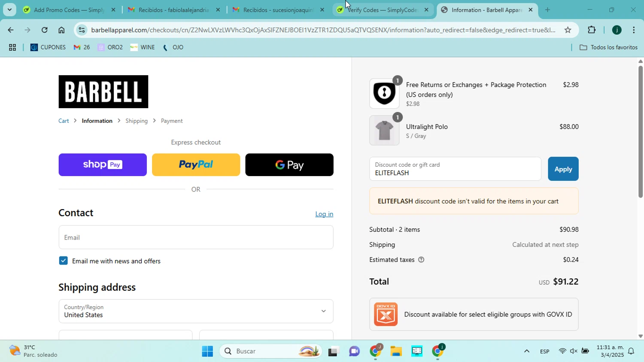This screenshot has height=362, width=644.
Task: Click the address bar URL
Action: pos(323,30)
